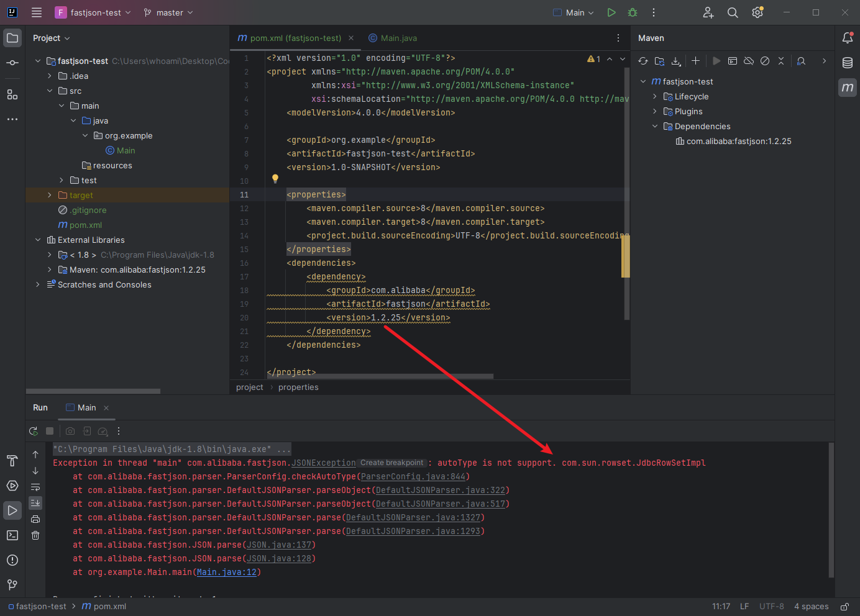Toggle scroll to end in console
860x616 pixels.
tap(35, 502)
